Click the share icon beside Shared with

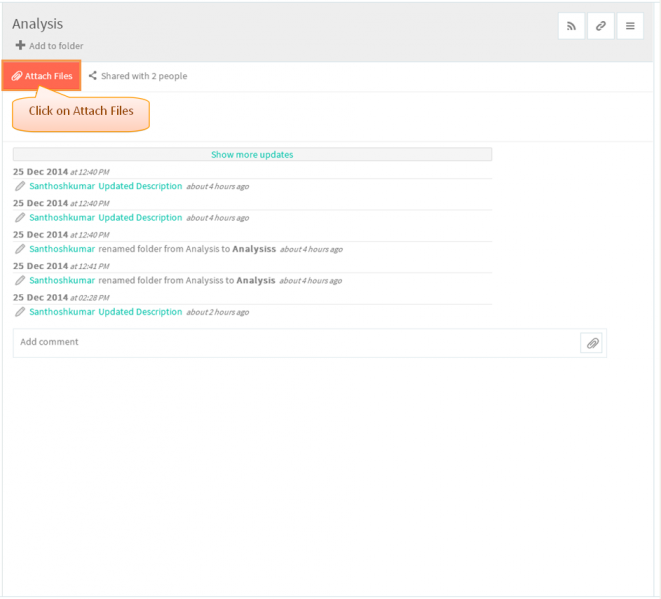point(93,75)
